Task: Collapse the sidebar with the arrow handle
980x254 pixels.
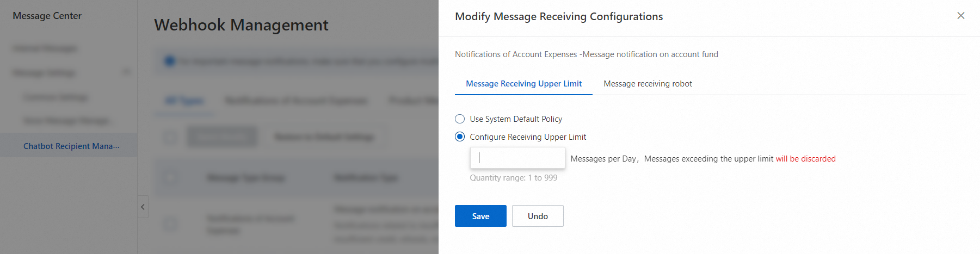Action: 143,207
